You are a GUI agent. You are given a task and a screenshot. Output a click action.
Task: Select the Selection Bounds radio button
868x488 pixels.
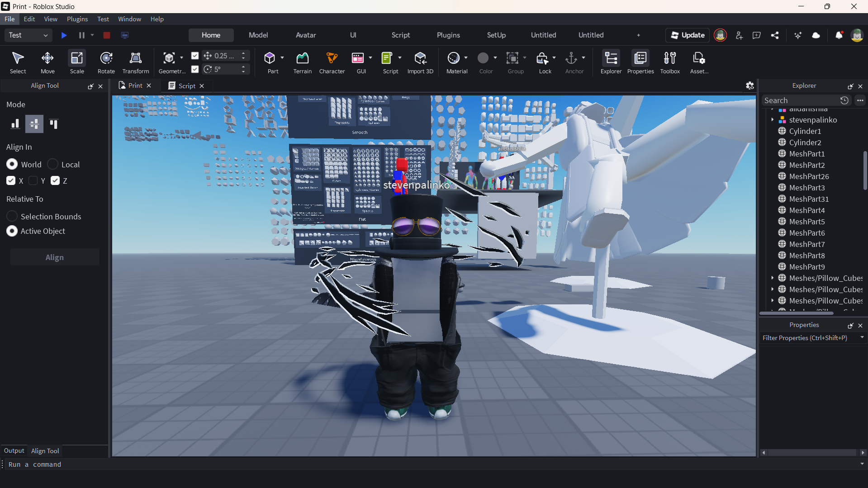[12, 216]
